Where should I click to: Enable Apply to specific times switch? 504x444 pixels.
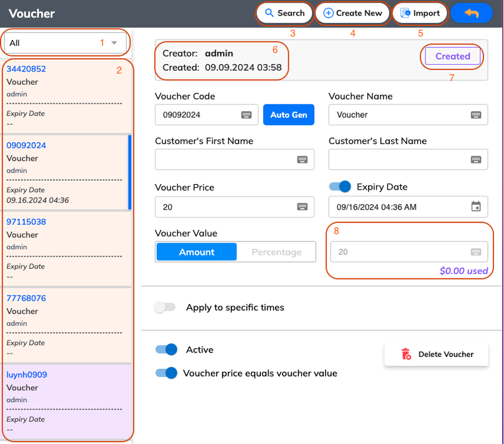pos(165,307)
